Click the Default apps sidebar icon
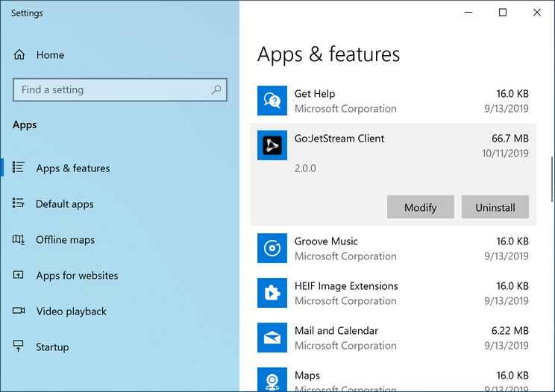Viewport: 555px width, 392px height. [x=19, y=203]
